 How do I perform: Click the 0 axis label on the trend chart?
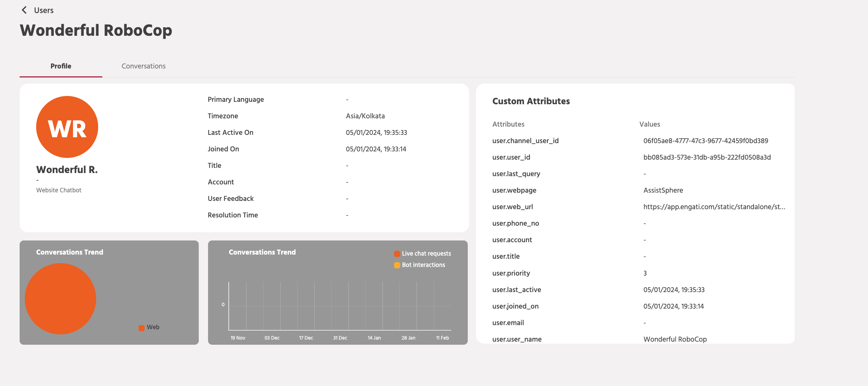223,304
